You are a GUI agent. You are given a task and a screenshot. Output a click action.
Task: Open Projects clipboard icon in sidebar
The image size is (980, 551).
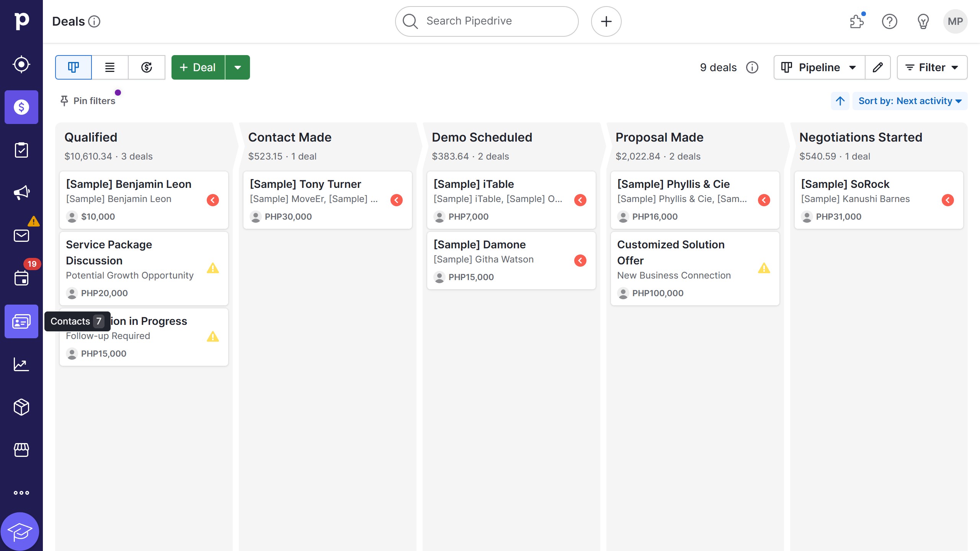pyautogui.click(x=21, y=150)
